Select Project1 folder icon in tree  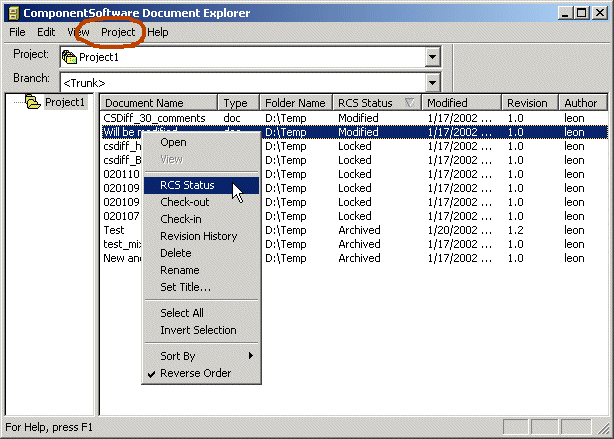click(x=33, y=102)
